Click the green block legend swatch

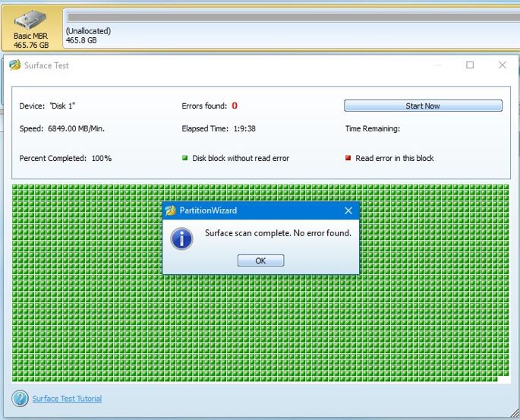[x=185, y=158]
